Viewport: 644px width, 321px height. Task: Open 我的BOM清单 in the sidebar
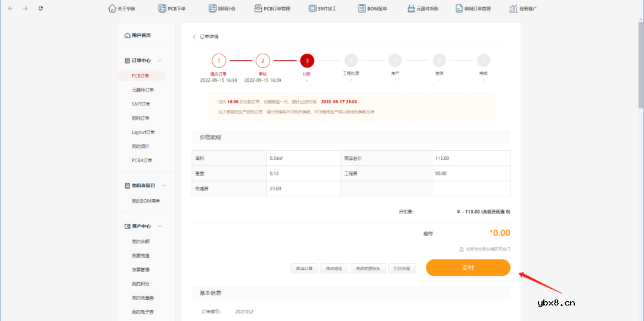[146, 201]
